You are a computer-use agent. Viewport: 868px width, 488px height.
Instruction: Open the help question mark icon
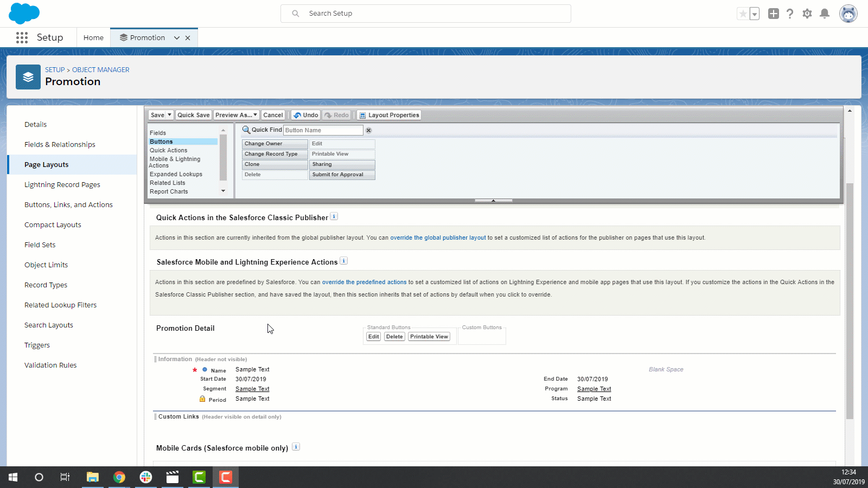point(790,14)
